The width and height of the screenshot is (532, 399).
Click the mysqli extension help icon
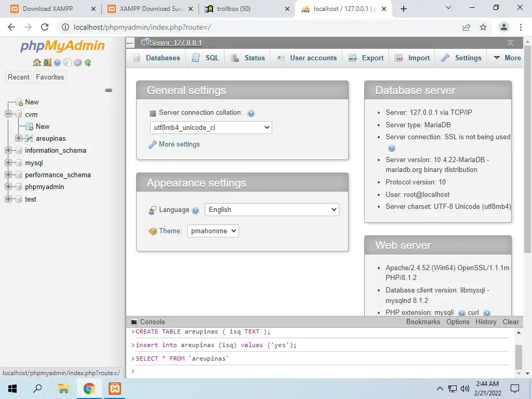coord(461,313)
